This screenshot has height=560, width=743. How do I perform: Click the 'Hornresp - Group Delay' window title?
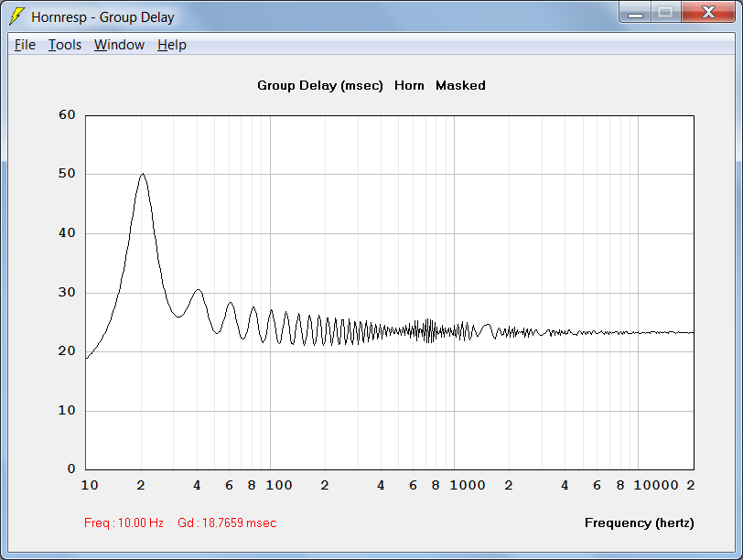[102, 17]
